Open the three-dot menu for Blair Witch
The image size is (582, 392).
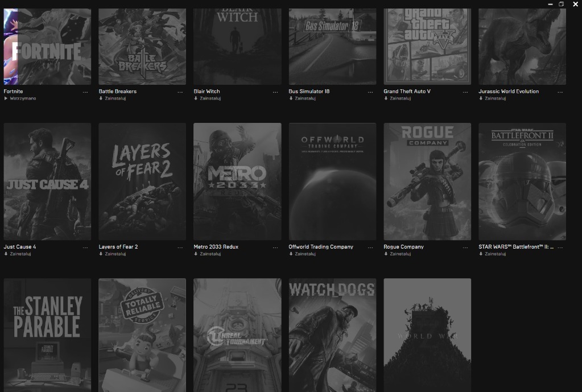click(275, 92)
